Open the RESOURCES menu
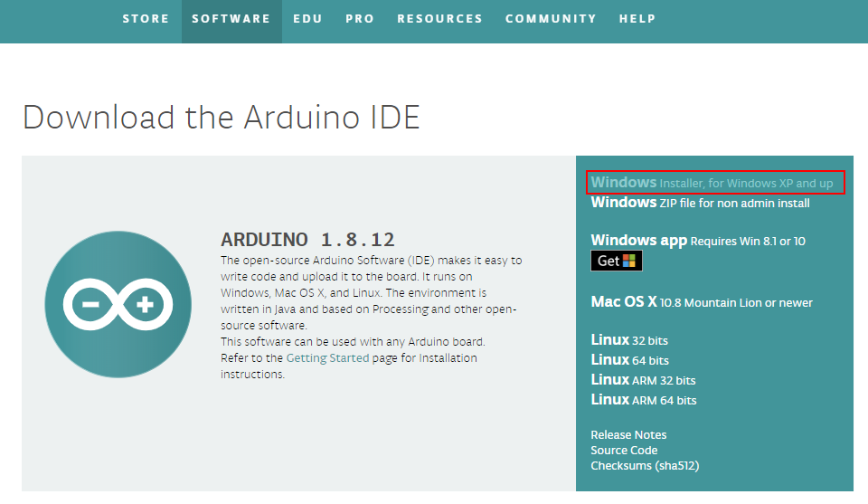 point(439,19)
